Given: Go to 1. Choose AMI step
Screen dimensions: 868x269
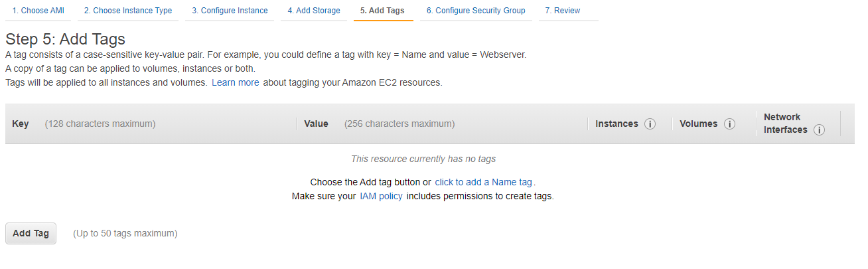Looking at the screenshot, I should coord(38,11).
